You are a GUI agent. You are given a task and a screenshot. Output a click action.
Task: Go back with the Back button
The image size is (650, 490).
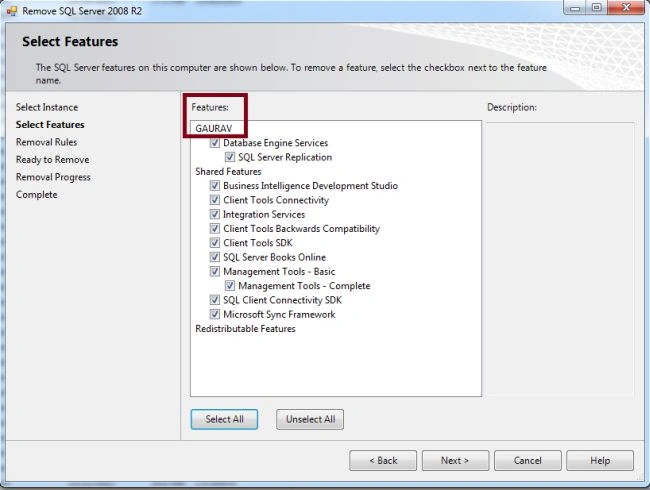click(383, 461)
